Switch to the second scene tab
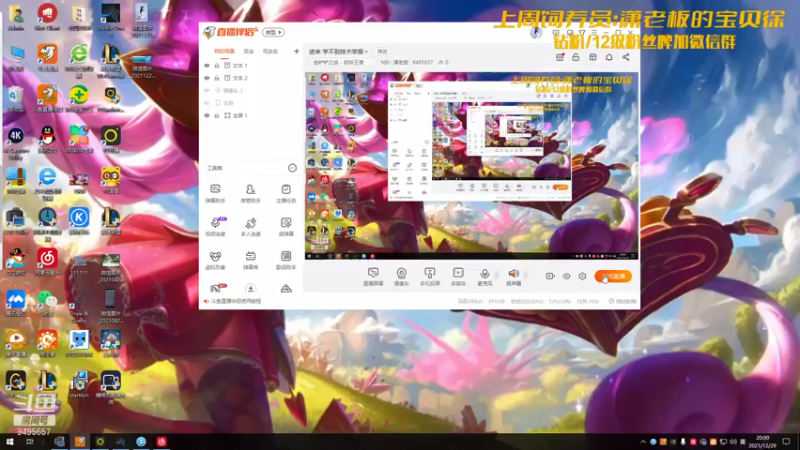This screenshot has width=800, height=450. point(248,52)
